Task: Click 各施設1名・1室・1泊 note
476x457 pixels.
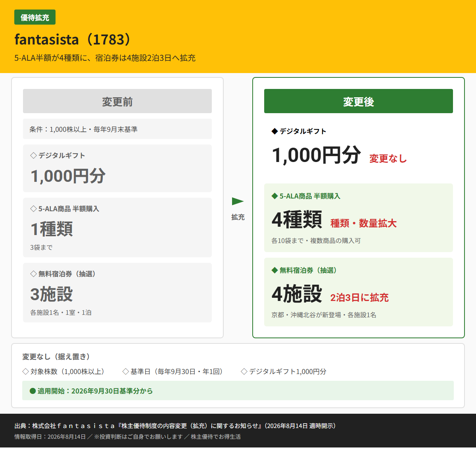Action: [x=61, y=312]
